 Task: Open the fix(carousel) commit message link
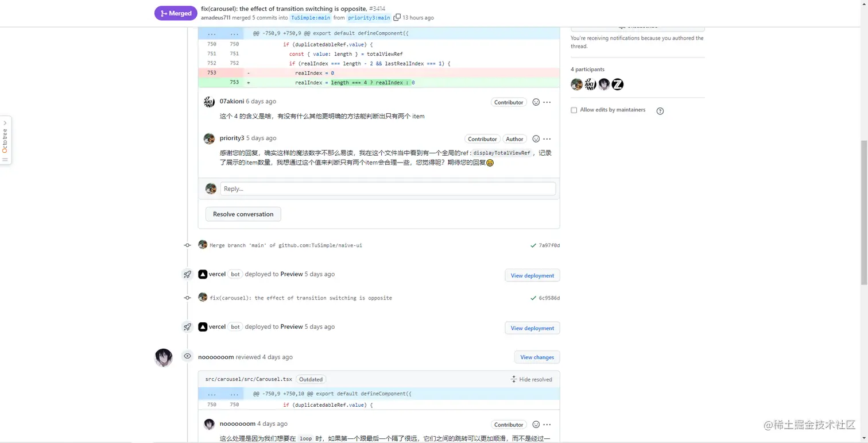pyautogui.click(x=301, y=298)
